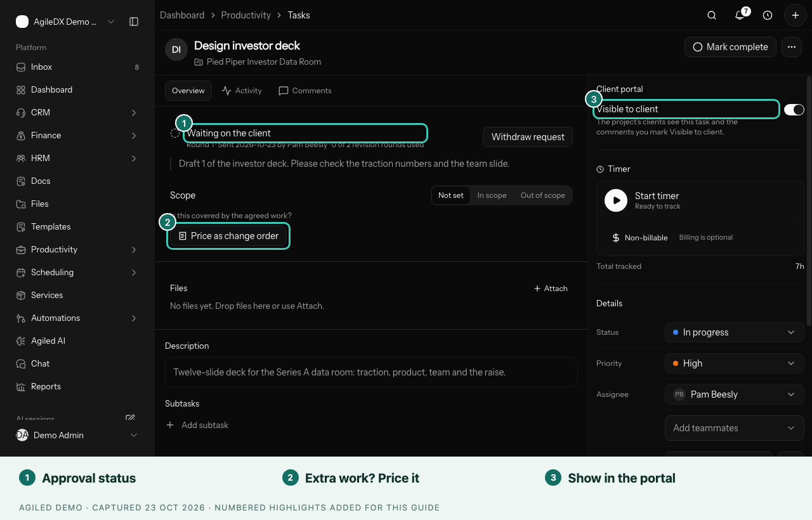
Task: Go to Productivity in the breadcrumb
Action: pos(246,15)
